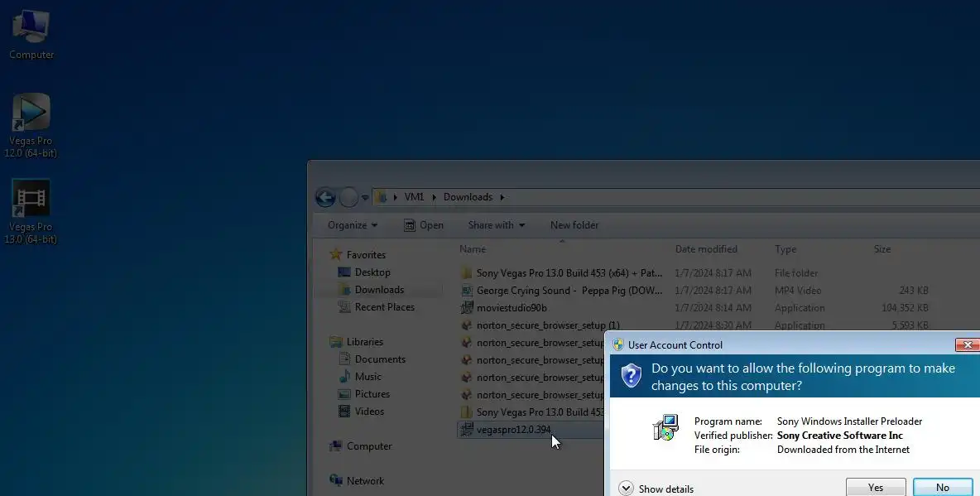Viewport: 980px width, 496px height.
Task: Select Vegas Pro 13.0 (64-bit) desktop shortcut
Action: tap(31, 211)
